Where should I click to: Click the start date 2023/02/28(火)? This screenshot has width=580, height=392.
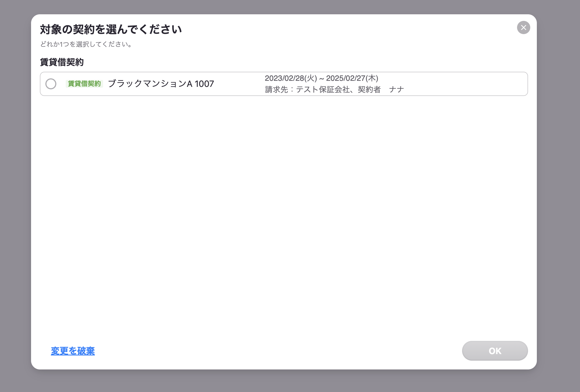[291, 78]
